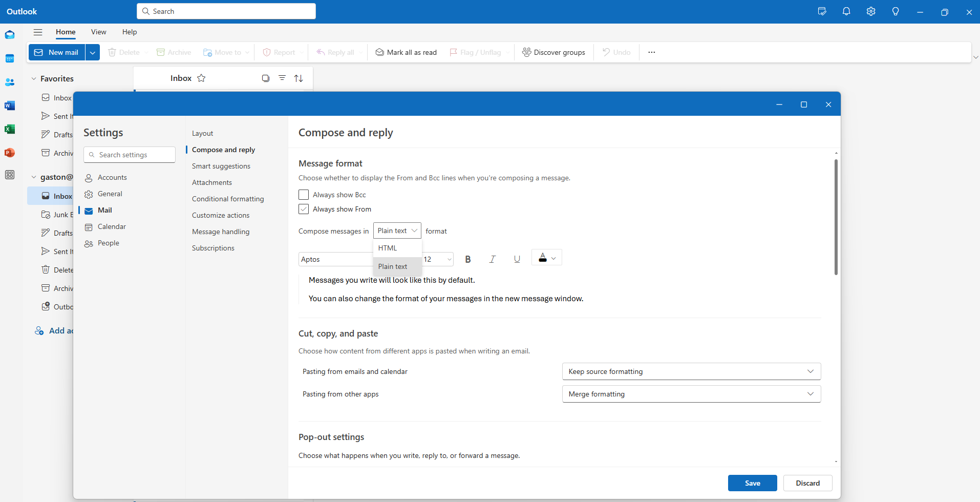
Task: Toggle bold in default message format
Action: [x=467, y=259]
